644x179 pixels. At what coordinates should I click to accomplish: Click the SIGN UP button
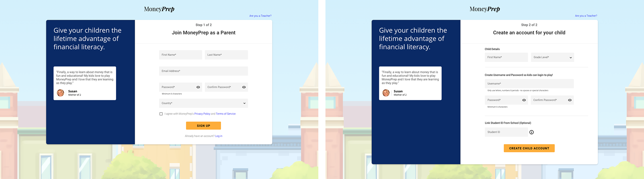203,126
